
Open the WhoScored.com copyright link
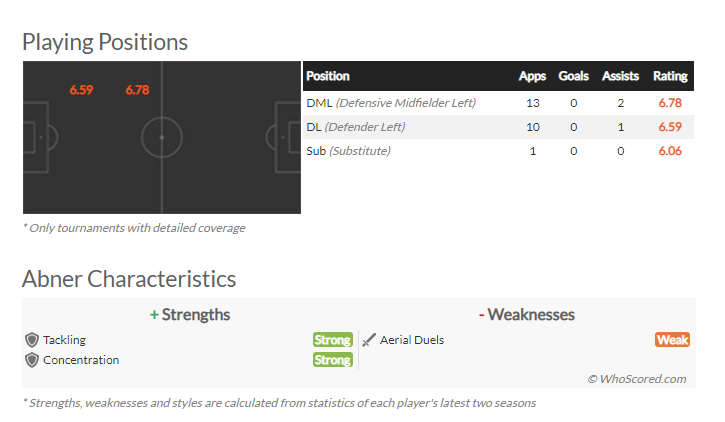tap(637, 379)
